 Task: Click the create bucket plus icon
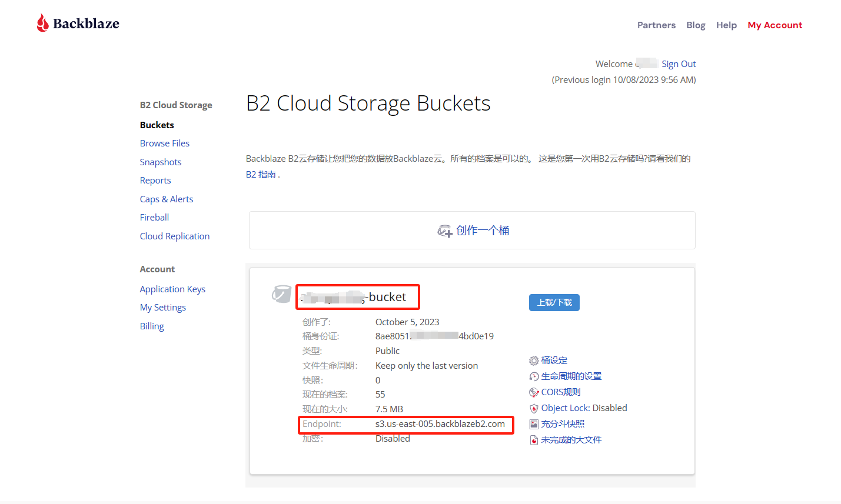point(445,231)
